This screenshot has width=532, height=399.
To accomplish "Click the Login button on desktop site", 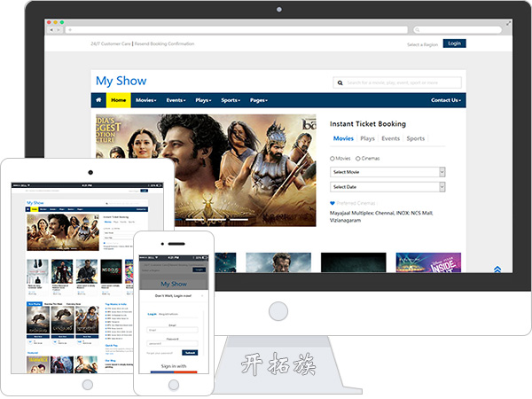I will point(454,43).
